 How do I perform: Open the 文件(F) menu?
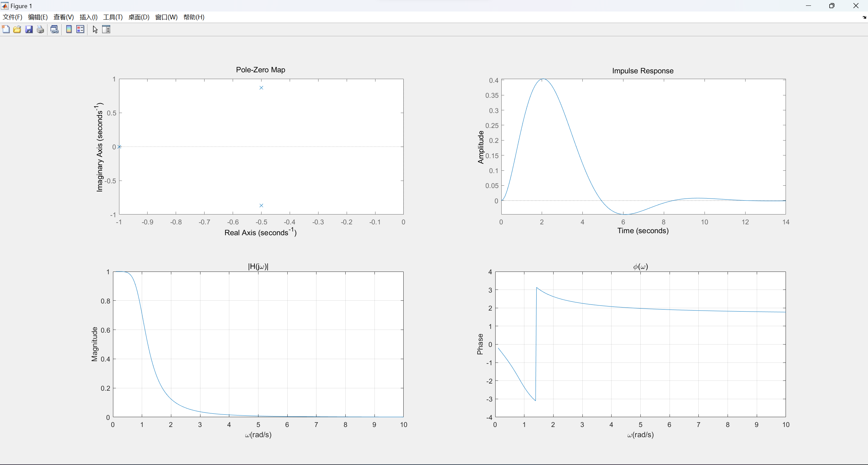coord(13,17)
